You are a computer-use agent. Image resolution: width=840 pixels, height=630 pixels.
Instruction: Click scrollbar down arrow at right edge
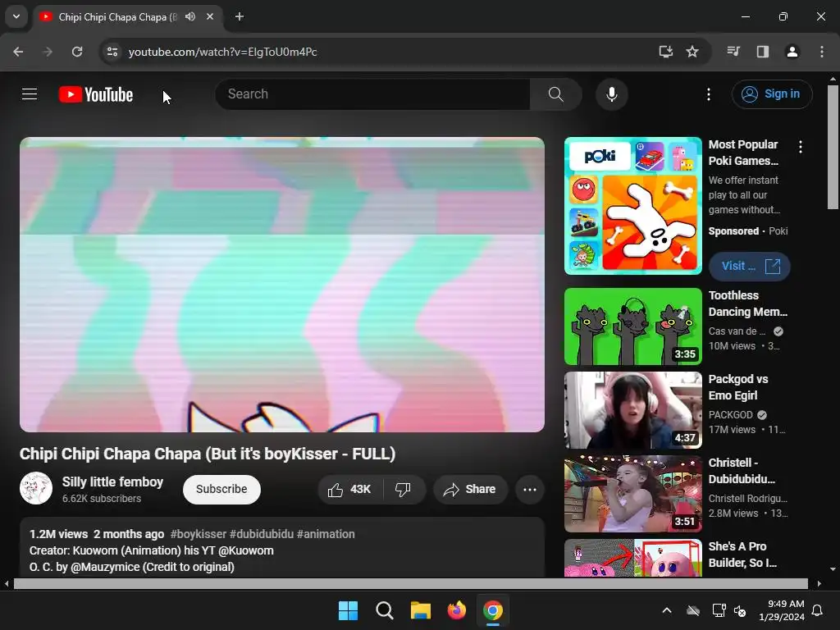833,569
